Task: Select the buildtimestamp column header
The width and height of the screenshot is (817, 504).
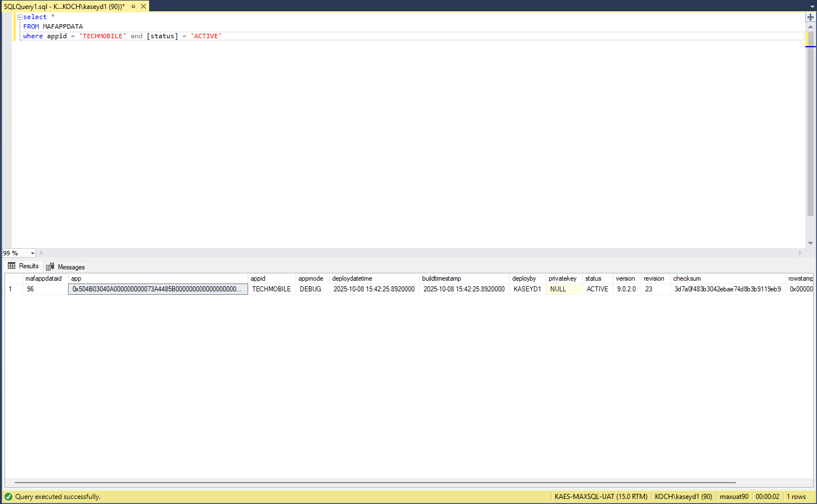Action: (465, 278)
